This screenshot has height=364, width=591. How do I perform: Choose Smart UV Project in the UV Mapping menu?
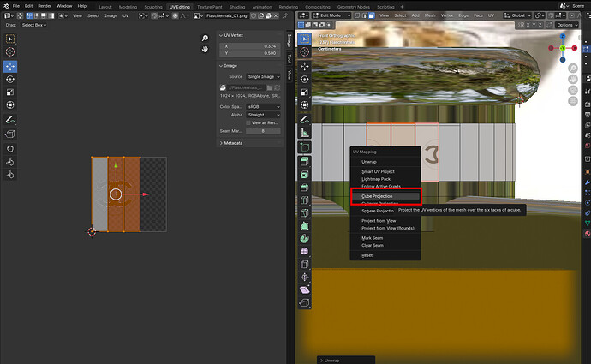(378, 171)
